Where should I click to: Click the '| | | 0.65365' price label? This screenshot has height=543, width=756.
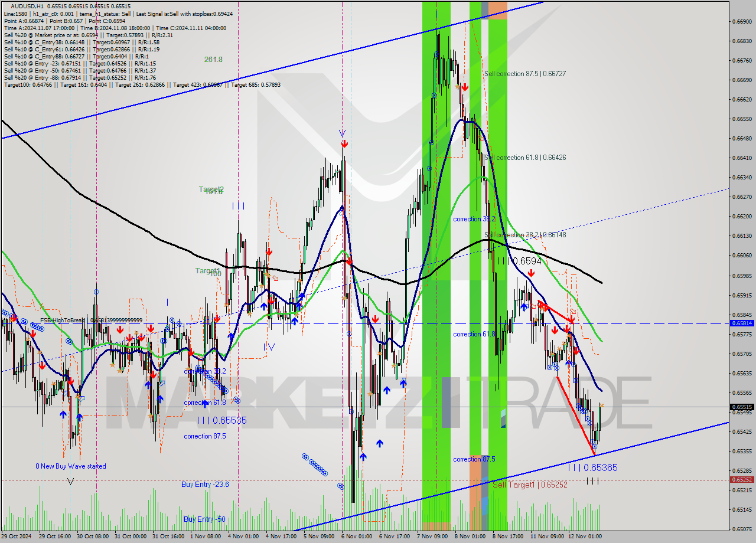(x=592, y=467)
